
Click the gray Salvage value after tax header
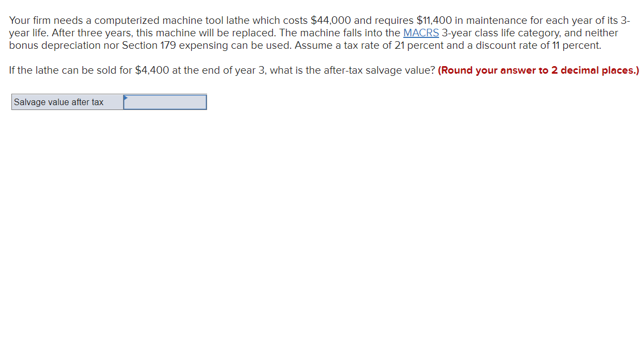(65, 102)
